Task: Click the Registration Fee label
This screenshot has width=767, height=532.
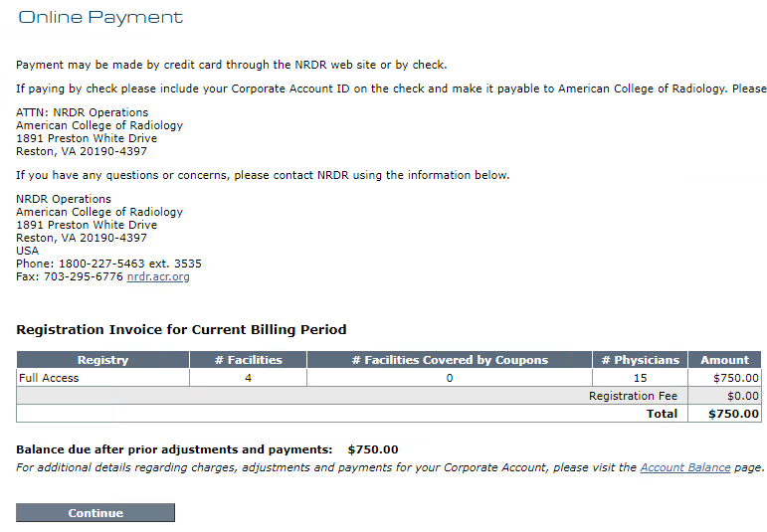Action: coord(633,396)
